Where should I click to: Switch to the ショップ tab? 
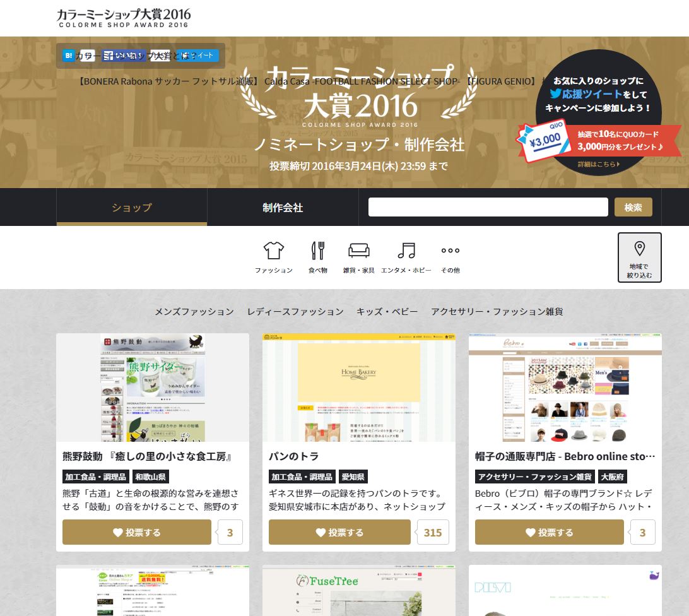click(x=132, y=208)
